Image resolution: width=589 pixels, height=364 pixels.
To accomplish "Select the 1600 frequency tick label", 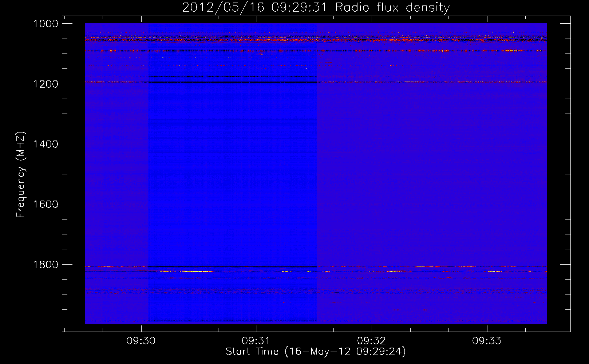I will (x=46, y=204).
